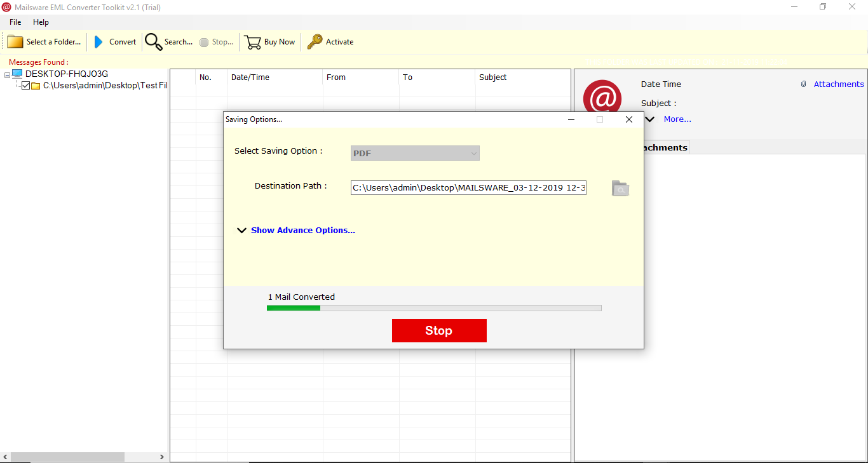This screenshot has width=868, height=463.
Task: Click the '1 Mail Converted' status text
Action: 301,297
